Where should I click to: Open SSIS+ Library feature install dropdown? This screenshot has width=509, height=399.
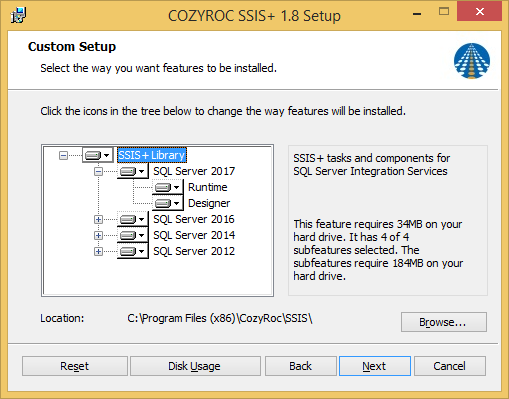pyautogui.click(x=98, y=155)
